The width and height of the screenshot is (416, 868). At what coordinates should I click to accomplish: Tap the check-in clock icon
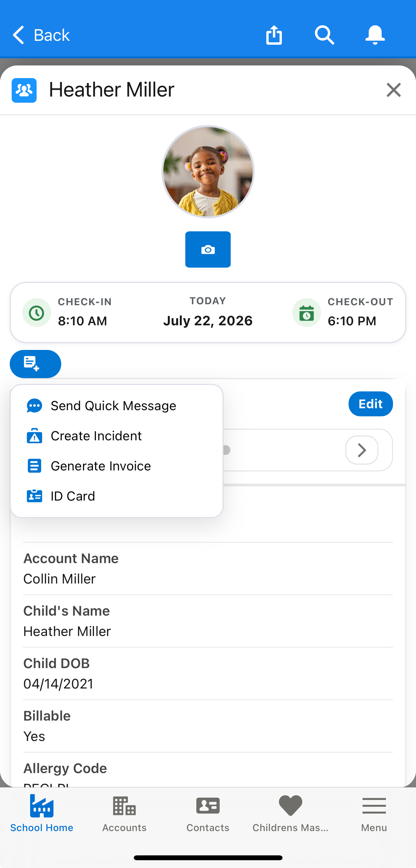[x=37, y=313]
